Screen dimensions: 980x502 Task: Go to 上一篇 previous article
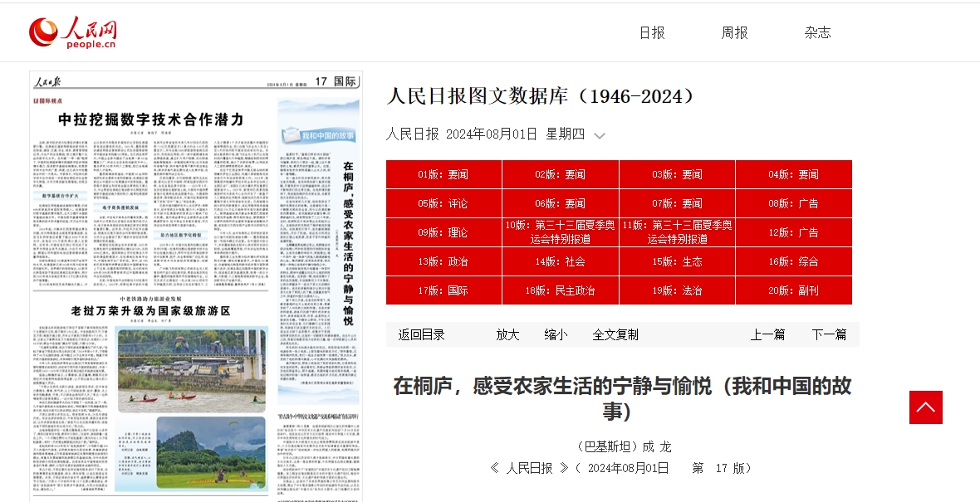[767, 334]
